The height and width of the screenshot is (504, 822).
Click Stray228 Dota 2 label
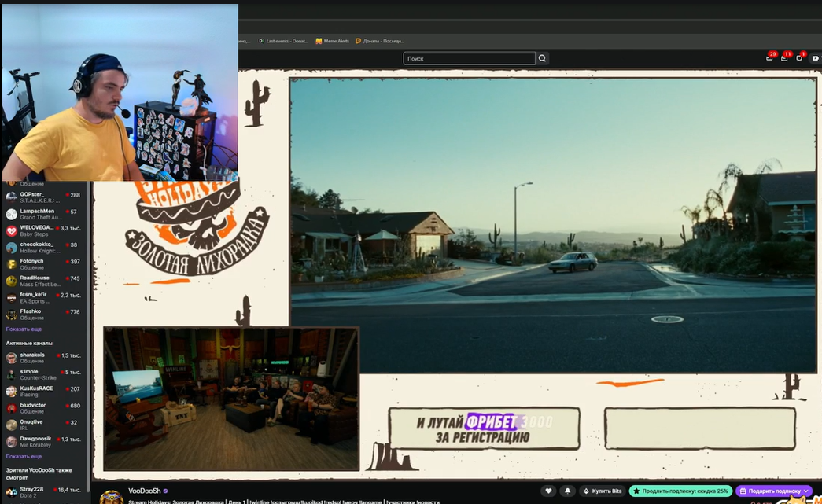[28, 495]
